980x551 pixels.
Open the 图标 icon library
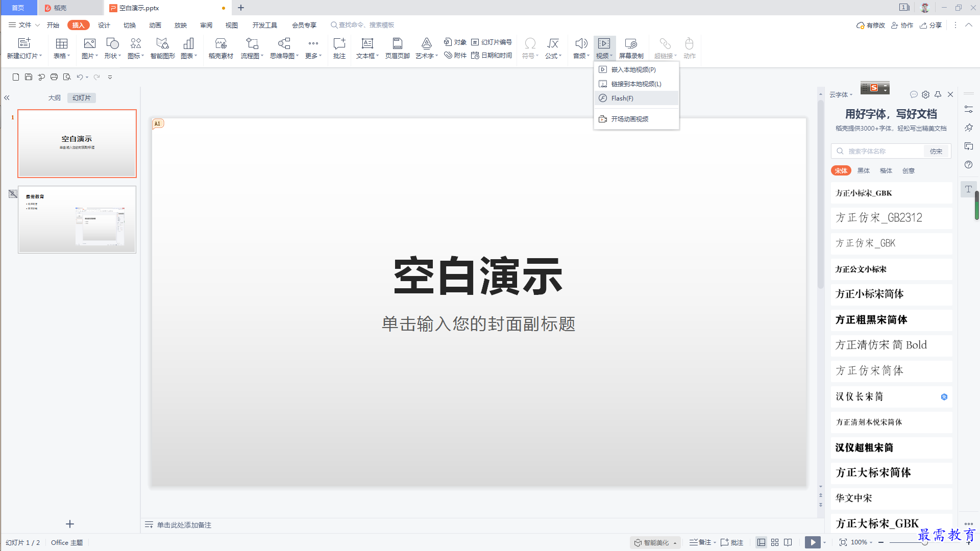point(135,43)
